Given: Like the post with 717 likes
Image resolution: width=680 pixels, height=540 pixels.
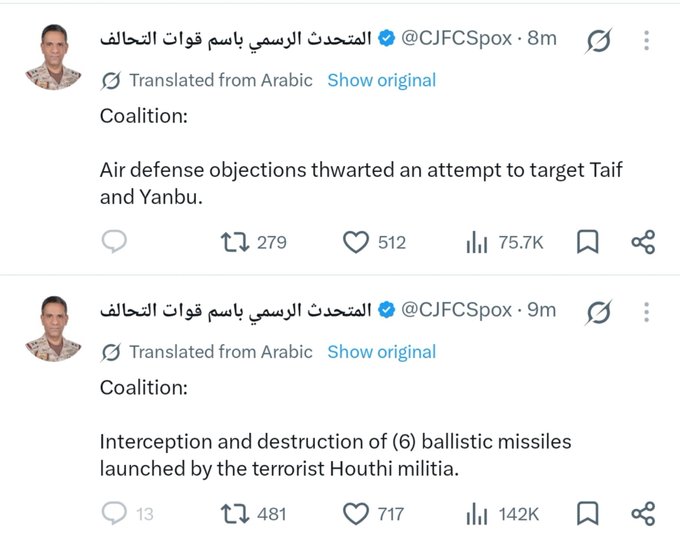Looking at the screenshot, I should (x=373, y=514).
